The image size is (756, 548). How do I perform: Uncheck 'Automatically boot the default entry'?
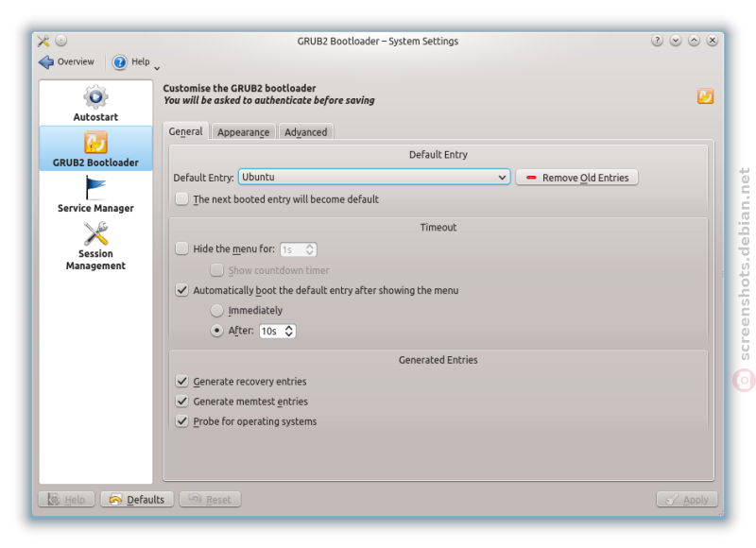tap(181, 290)
